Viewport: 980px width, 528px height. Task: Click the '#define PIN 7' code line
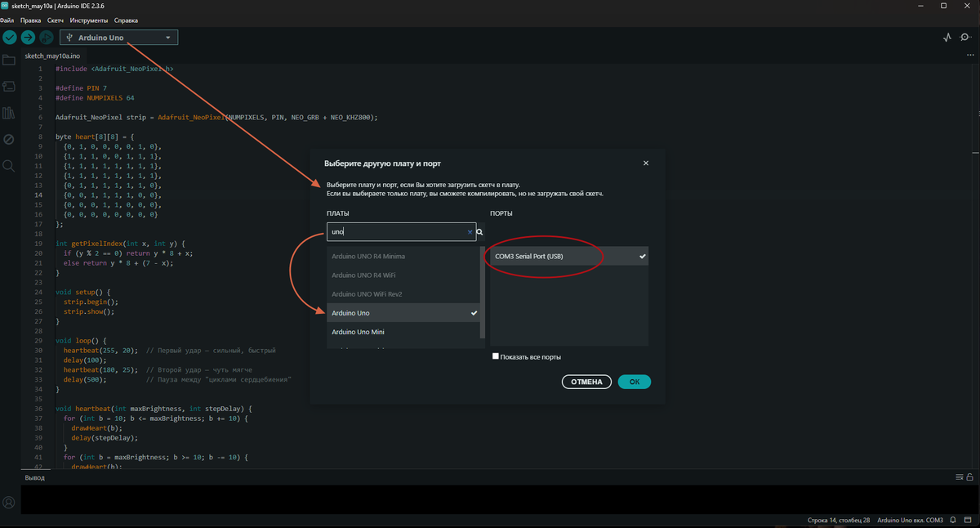[x=81, y=87]
